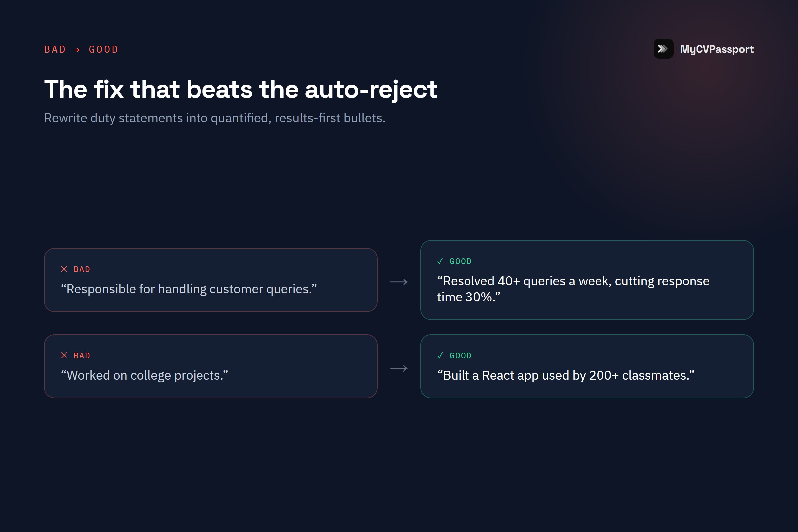Click the small red arrow in header tag
This screenshot has width=798, height=532.
pos(77,50)
